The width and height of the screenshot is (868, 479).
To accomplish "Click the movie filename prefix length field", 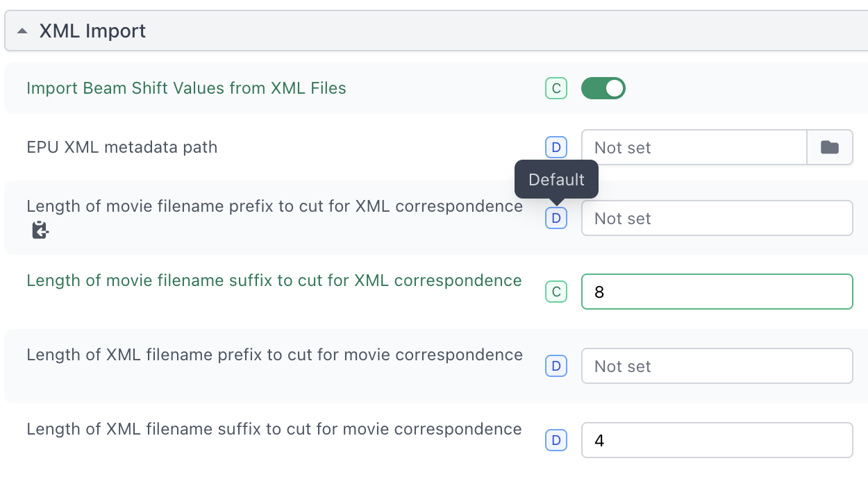I will point(716,218).
